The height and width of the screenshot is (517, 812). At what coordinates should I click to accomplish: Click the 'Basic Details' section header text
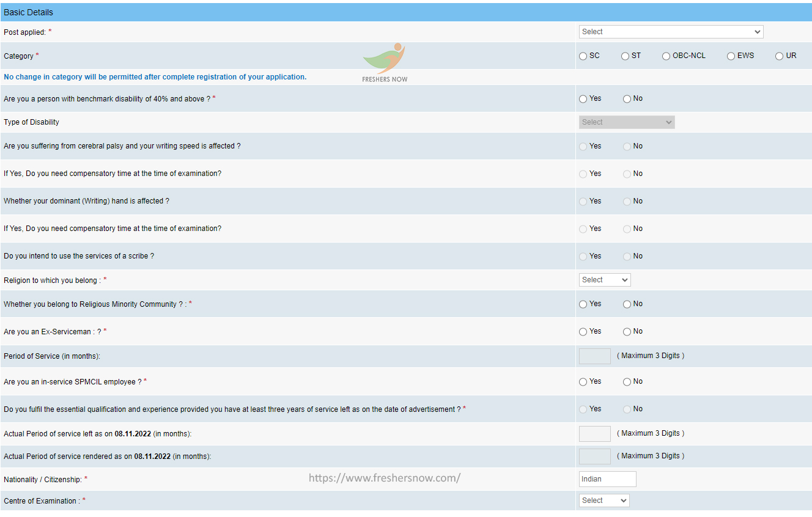[x=28, y=12]
